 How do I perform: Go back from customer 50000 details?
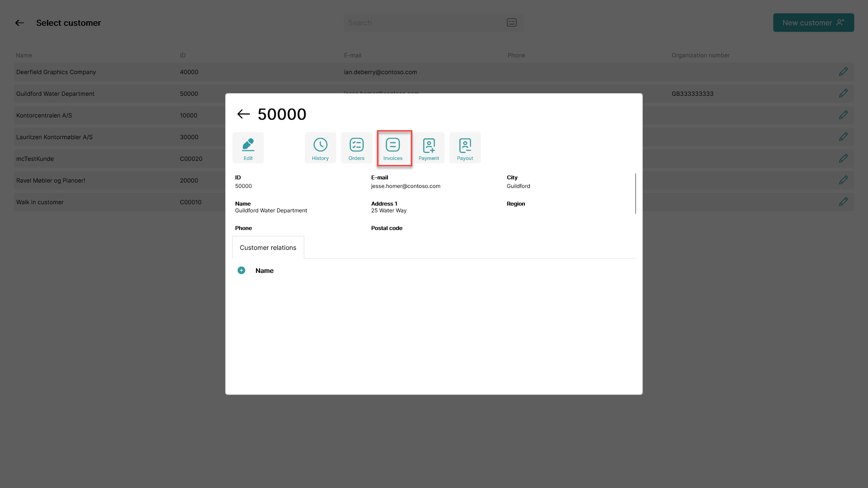[244, 114]
